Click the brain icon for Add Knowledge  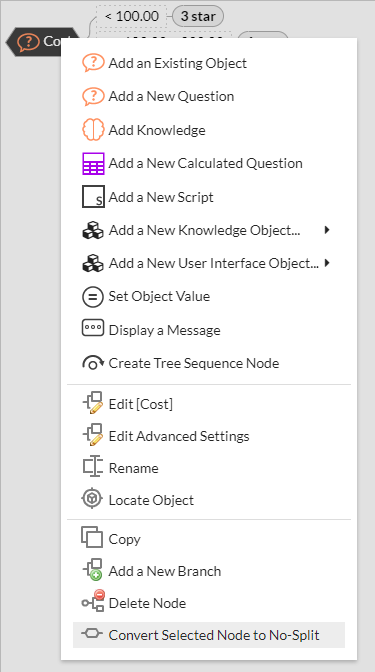93,130
